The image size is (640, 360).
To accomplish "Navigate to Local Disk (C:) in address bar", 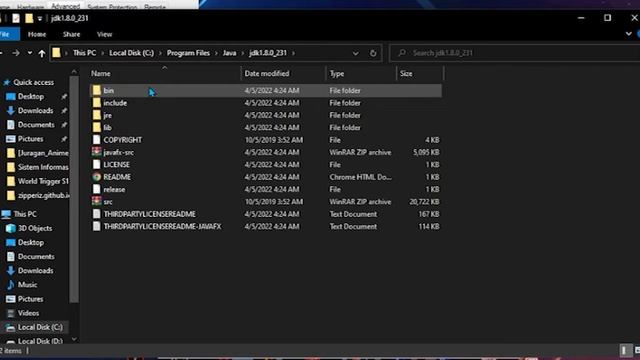I will (x=131, y=53).
